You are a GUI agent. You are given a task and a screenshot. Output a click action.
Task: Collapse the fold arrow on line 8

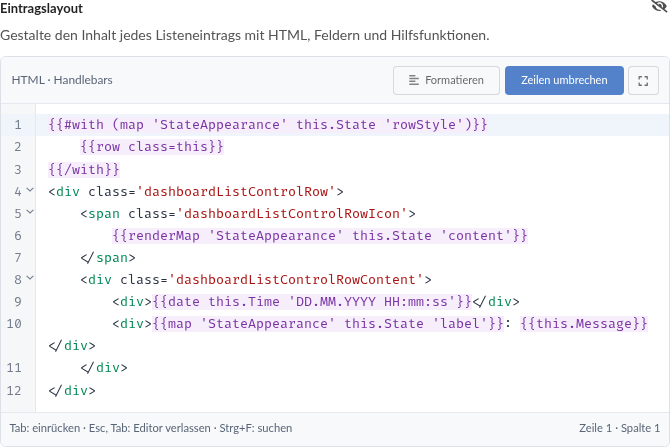coord(30,277)
